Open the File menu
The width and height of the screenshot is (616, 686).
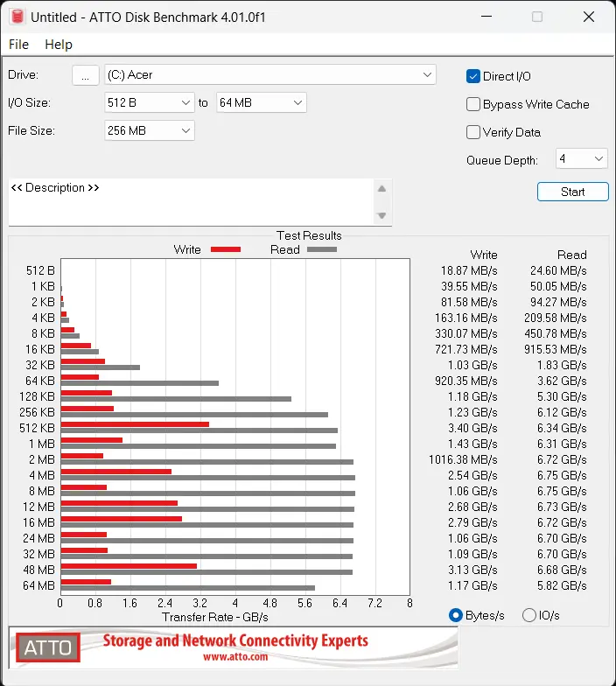[x=18, y=44]
